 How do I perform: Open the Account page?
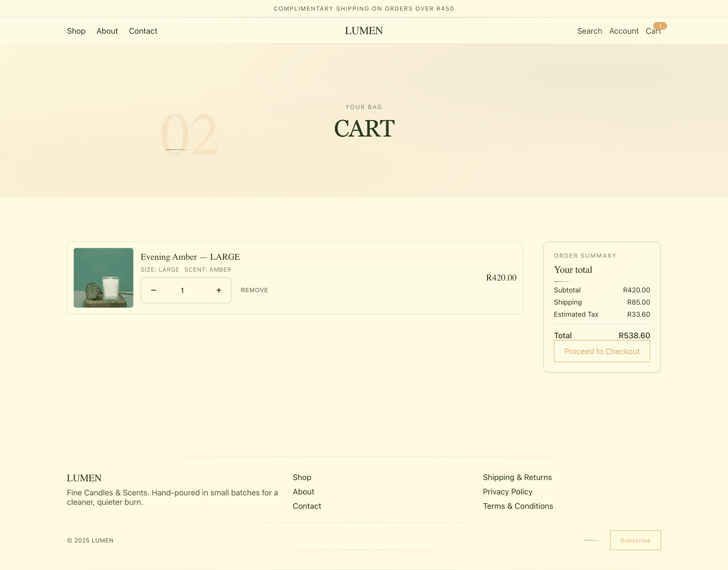coord(624,31)
